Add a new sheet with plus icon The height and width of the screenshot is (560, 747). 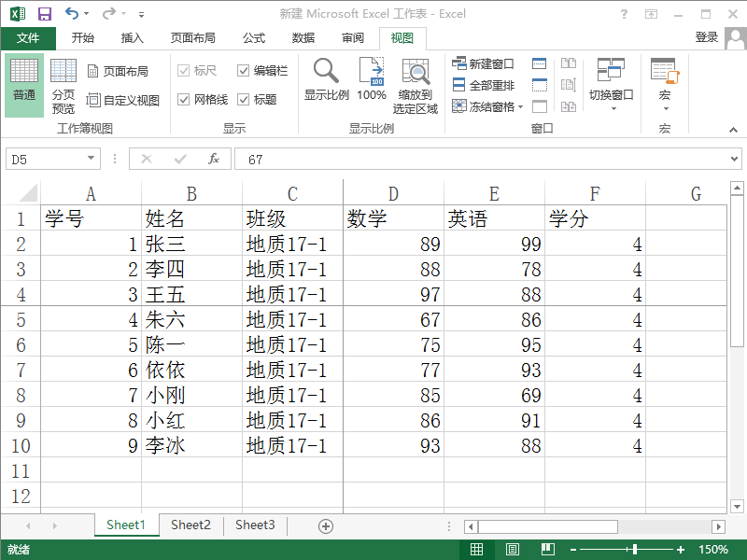(326, 526)
